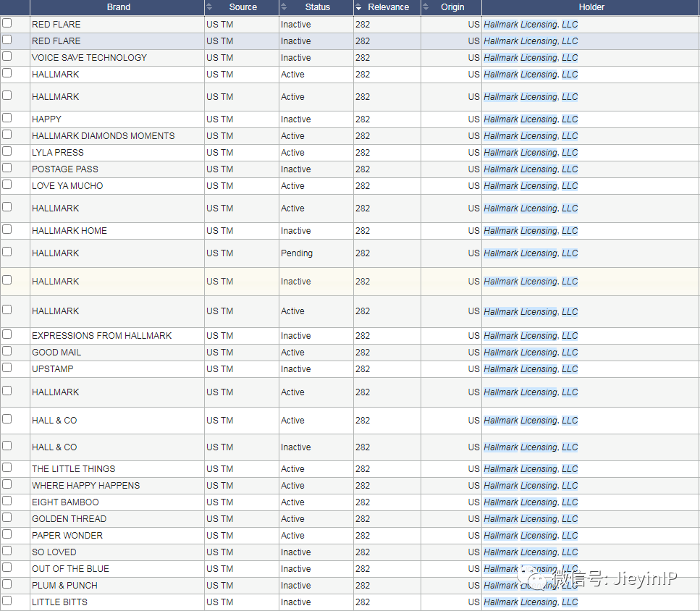The image size is (700, 611).
Task: Click the PAPER WONDER brand name
Action: click(67, 536)
